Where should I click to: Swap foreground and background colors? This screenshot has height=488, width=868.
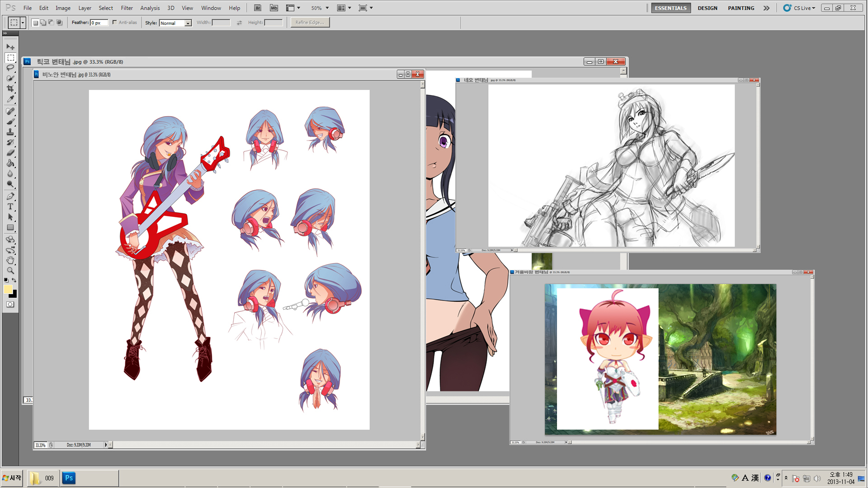(x=14, y=280)
